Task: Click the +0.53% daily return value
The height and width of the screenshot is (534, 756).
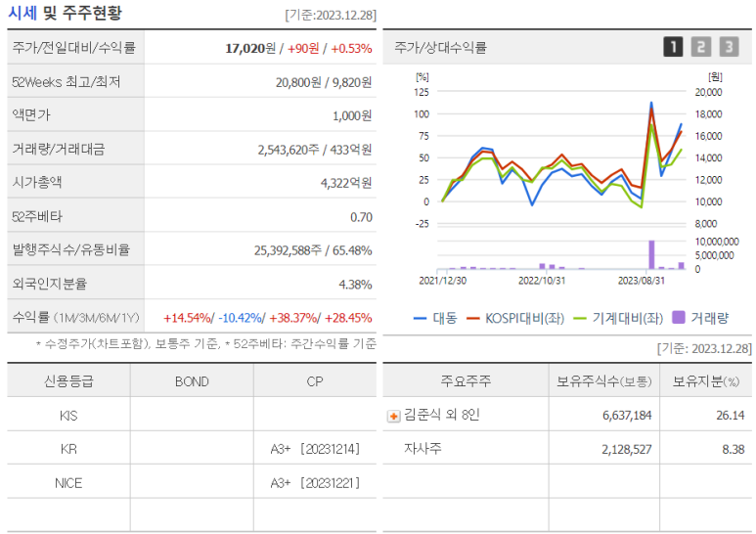Action: 351,48
